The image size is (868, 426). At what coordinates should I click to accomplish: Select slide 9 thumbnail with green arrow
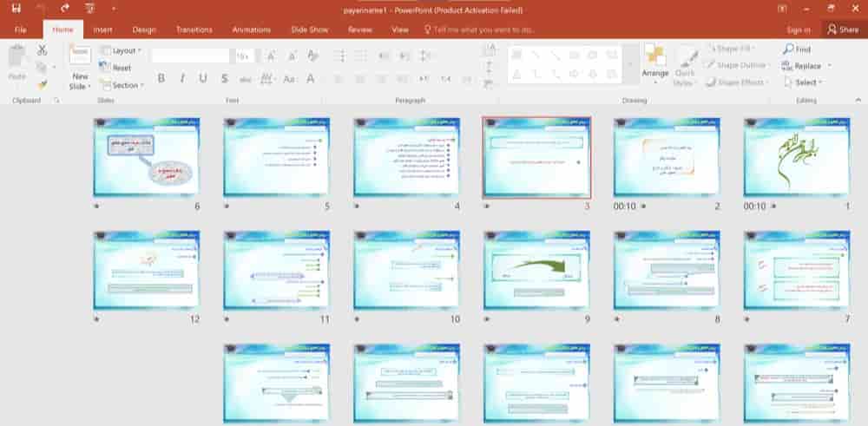tap(536, 270)
